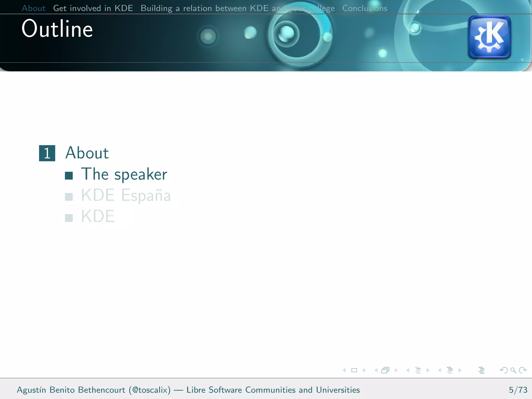Viewport: 532px width, 399px height.
Task: Click the subsection navigation icon
Action: 418,370
